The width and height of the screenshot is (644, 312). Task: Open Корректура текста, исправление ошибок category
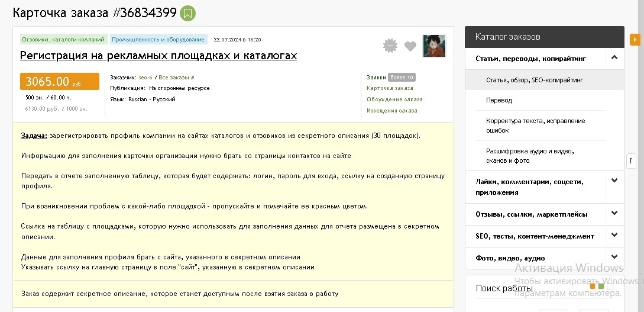[536, 126]
